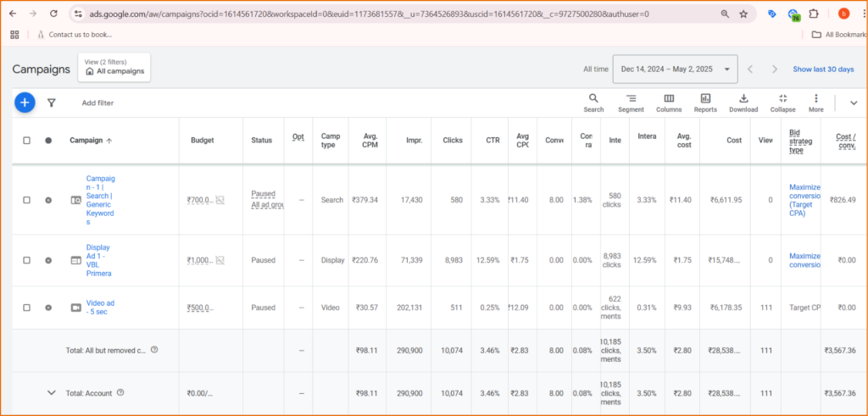Open the date range dropdown
The image size is (868, 416).
[676, 69]
